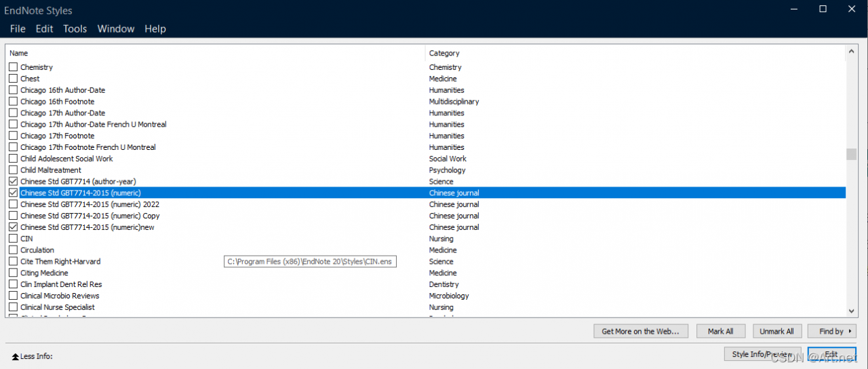Select the Chemistry style name
The image size is (868, 369).
[37, 67]
